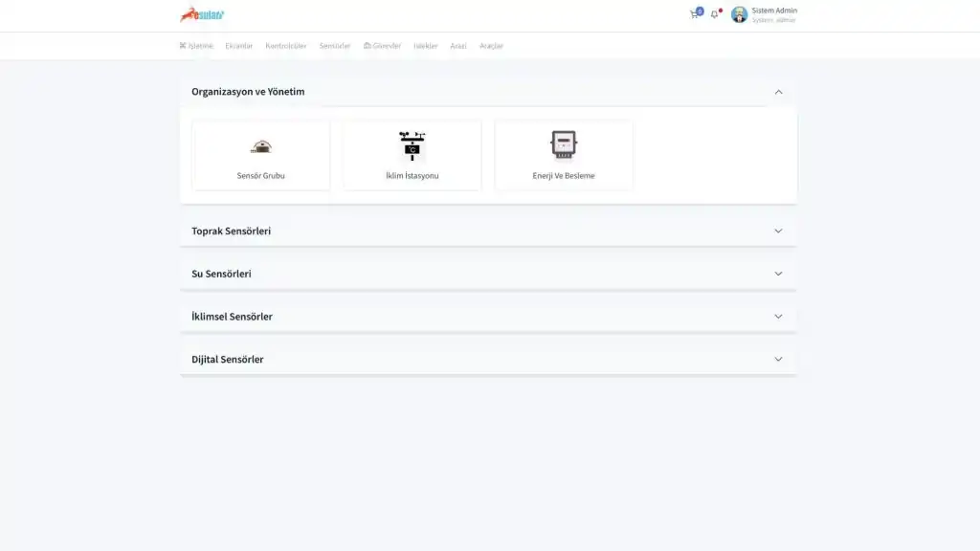
Task: Expand the İklimsel Sensörler section
Action: (x=778, y=317)
